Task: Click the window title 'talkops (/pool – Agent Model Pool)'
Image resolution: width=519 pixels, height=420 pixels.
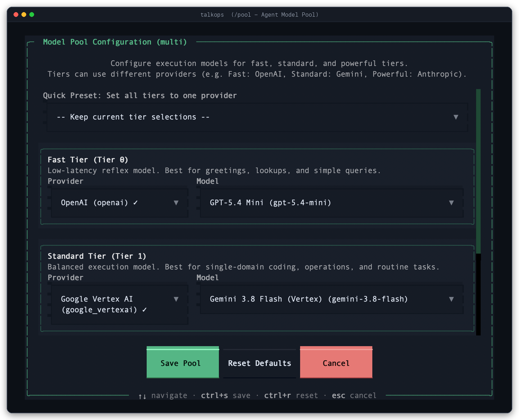Action: point(259,15)
